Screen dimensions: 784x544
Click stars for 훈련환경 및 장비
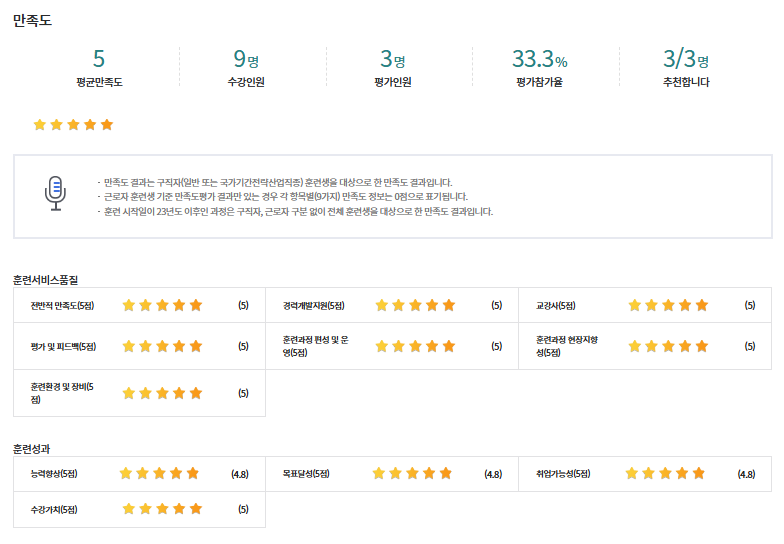pyautogui.click(x=162, y=393)
